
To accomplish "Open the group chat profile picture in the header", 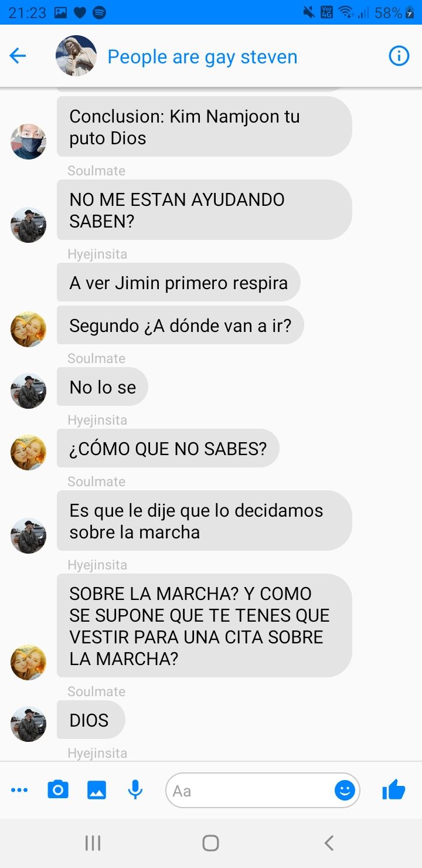I will 76,56.
